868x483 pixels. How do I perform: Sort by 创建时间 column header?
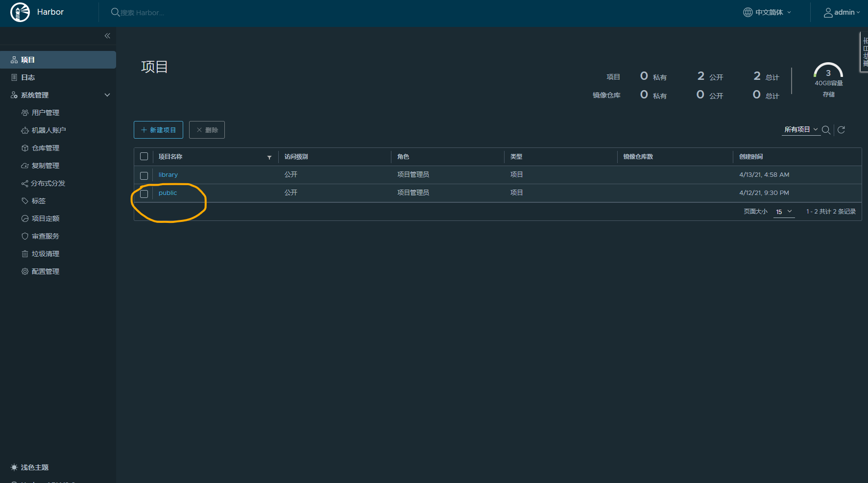pos(751,157)
